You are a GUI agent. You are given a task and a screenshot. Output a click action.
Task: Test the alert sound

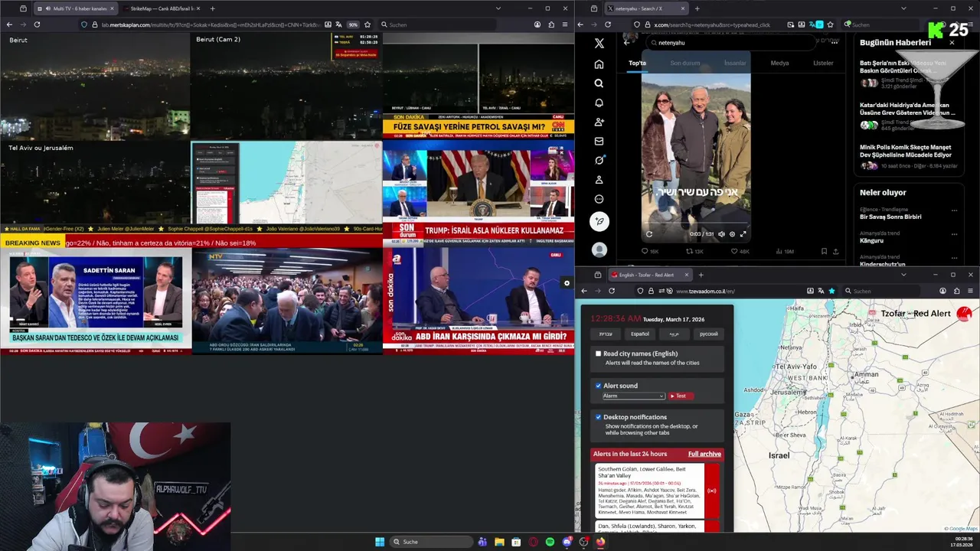(681, 396)
